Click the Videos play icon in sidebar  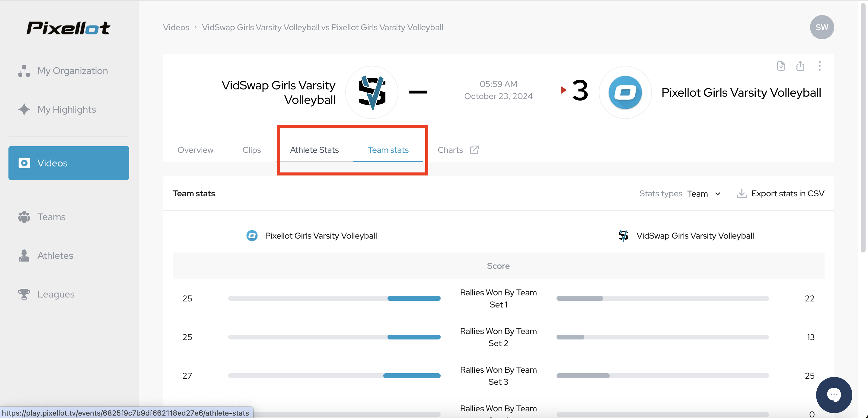[x=24, y=163]
